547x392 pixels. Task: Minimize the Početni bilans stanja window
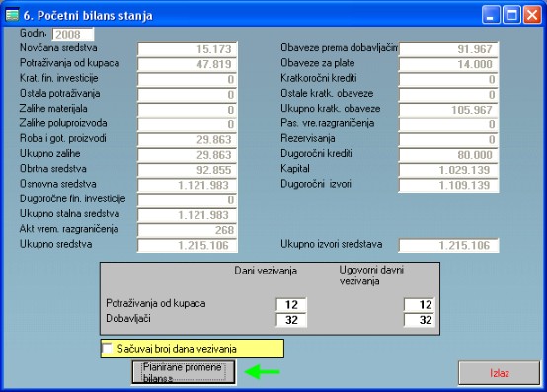491,15
